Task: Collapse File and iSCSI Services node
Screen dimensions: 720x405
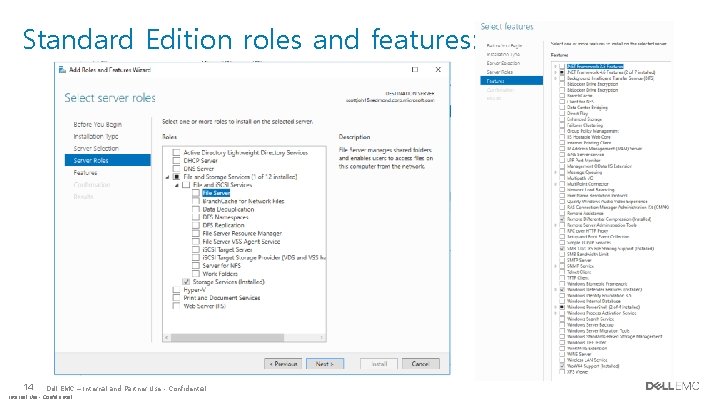Action: click(x=177, y=185)
